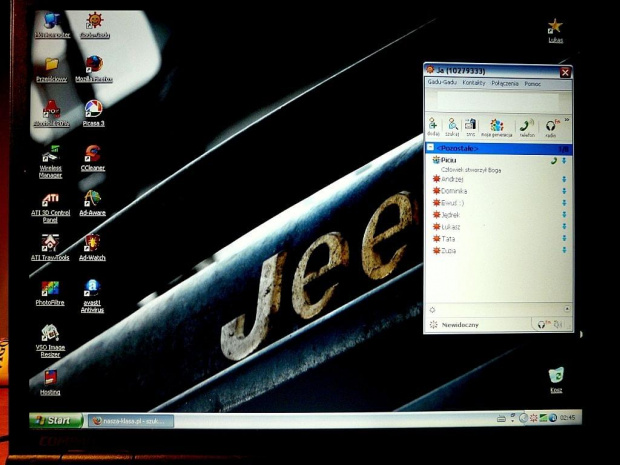Open the Kosz recycle bin icon

(556, 380)
